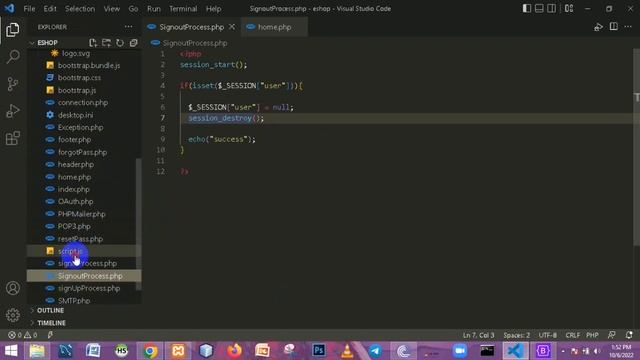Click the run/open changes icon in editor toolbar
The height and width of the screenshot is (360, 640).
(598, 27)
